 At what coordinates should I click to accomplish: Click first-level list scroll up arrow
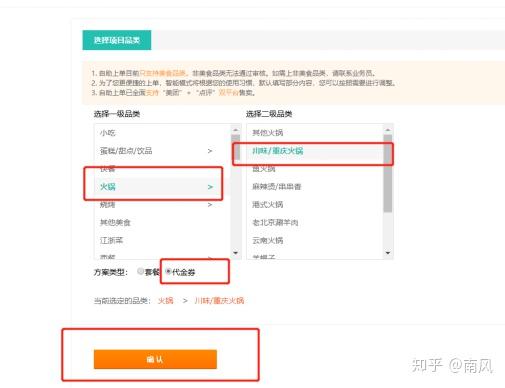[236, 130]
